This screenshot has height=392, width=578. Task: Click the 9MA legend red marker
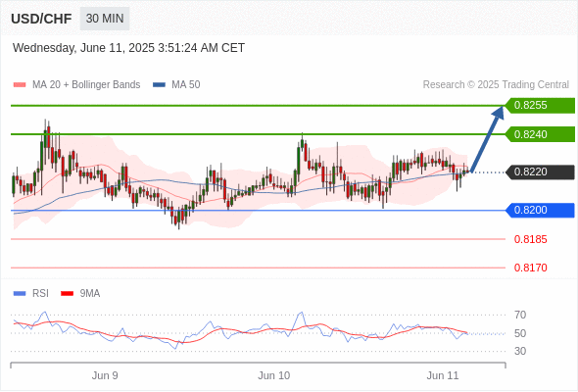[x=67, y=294]
